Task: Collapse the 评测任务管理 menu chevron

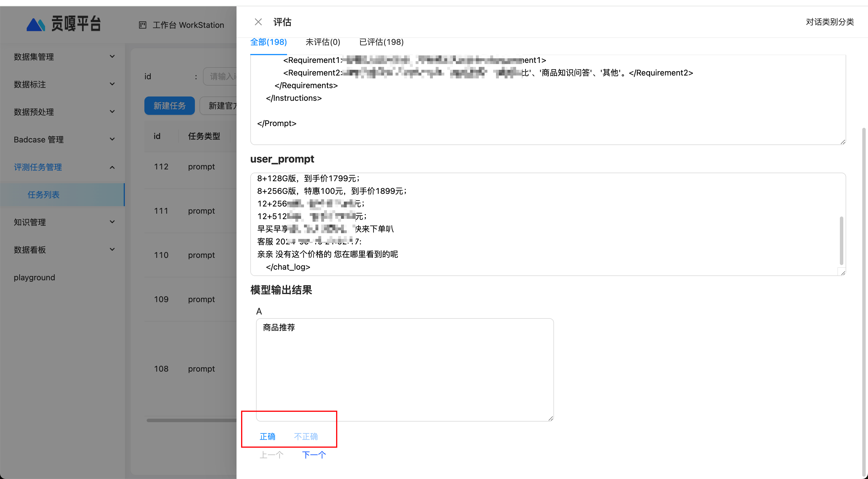Action: click(112, 167)
